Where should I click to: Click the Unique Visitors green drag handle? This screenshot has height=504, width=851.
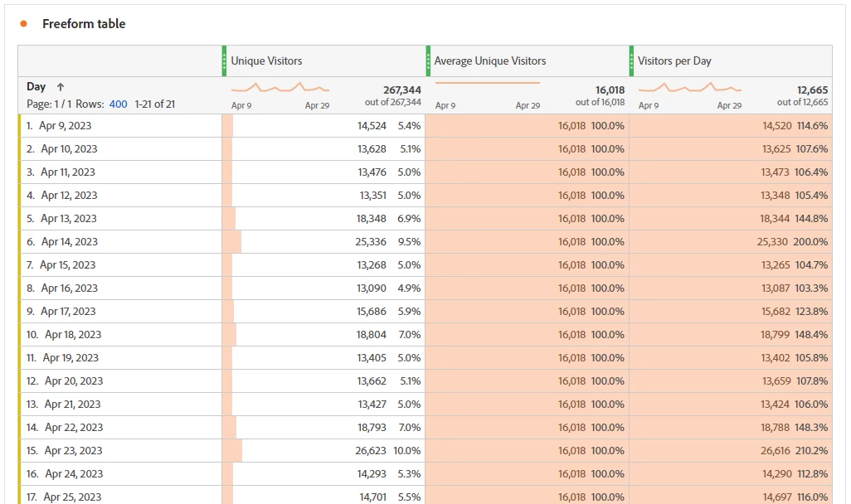[225, 61]
